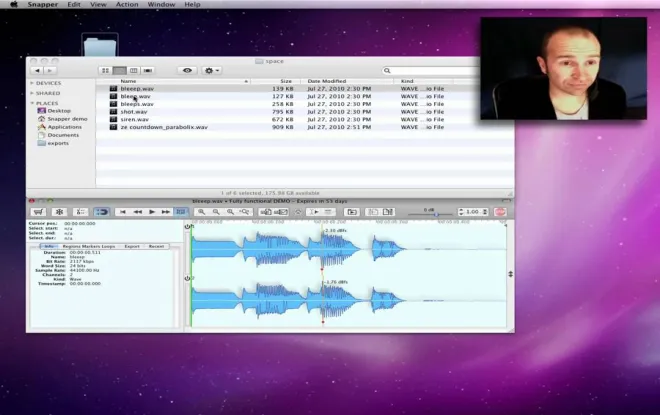
Task: Sort by the Kind column header
Action: click(423, 81)
